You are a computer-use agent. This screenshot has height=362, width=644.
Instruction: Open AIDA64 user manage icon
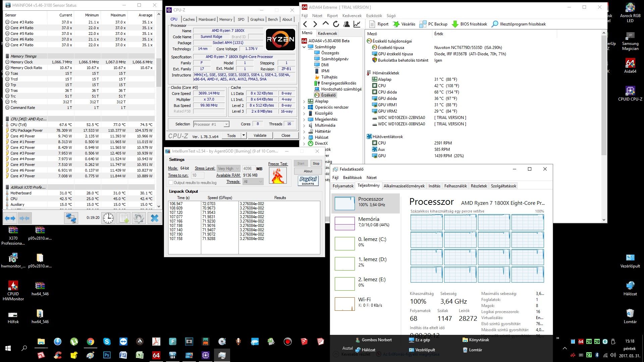(346, 24)
